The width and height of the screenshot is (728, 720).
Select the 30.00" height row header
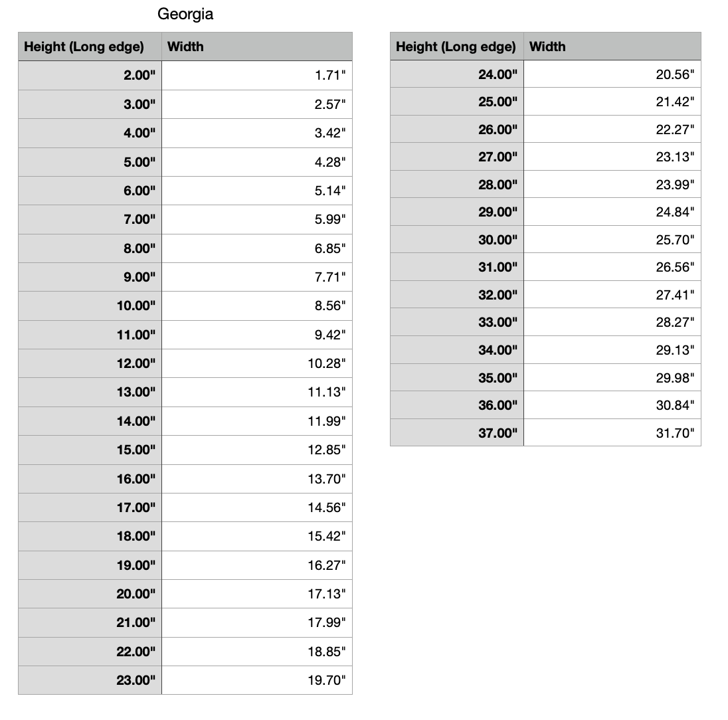click(x=498, y=240)
